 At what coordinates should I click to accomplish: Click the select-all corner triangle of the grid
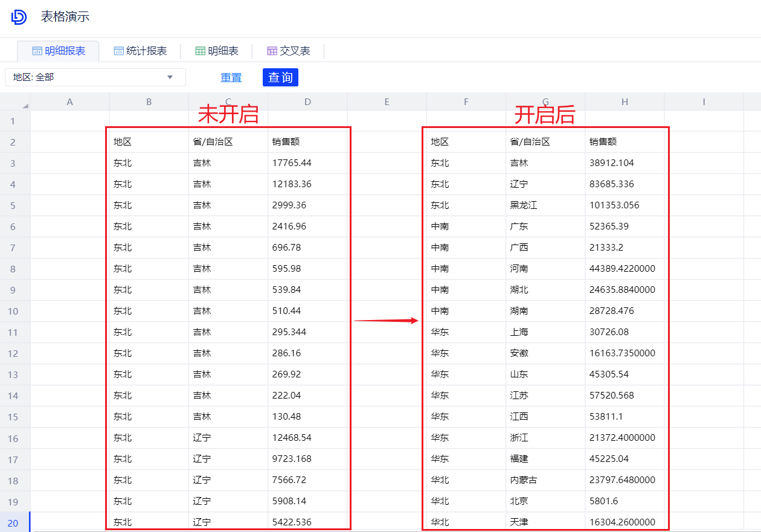25,106
